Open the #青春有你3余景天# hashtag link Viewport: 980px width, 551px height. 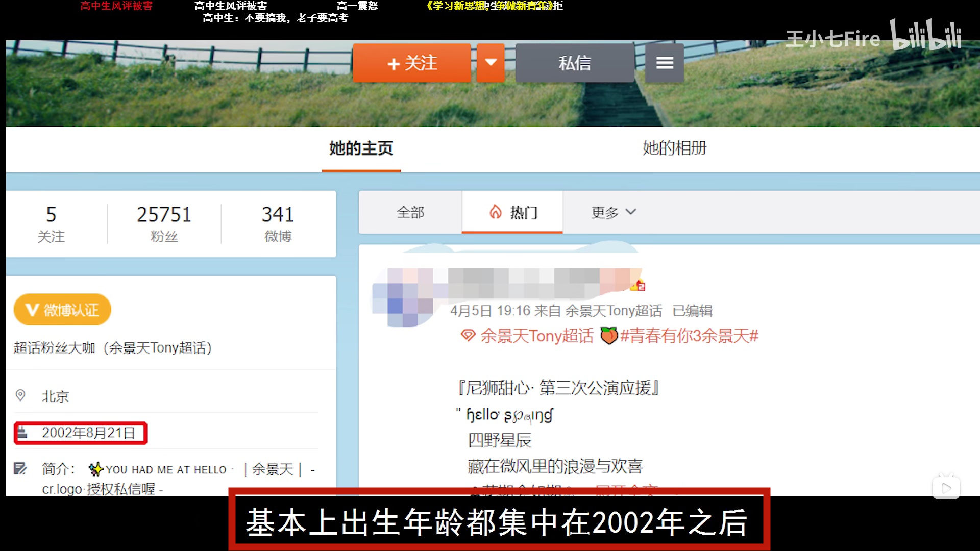pos(689,336)
